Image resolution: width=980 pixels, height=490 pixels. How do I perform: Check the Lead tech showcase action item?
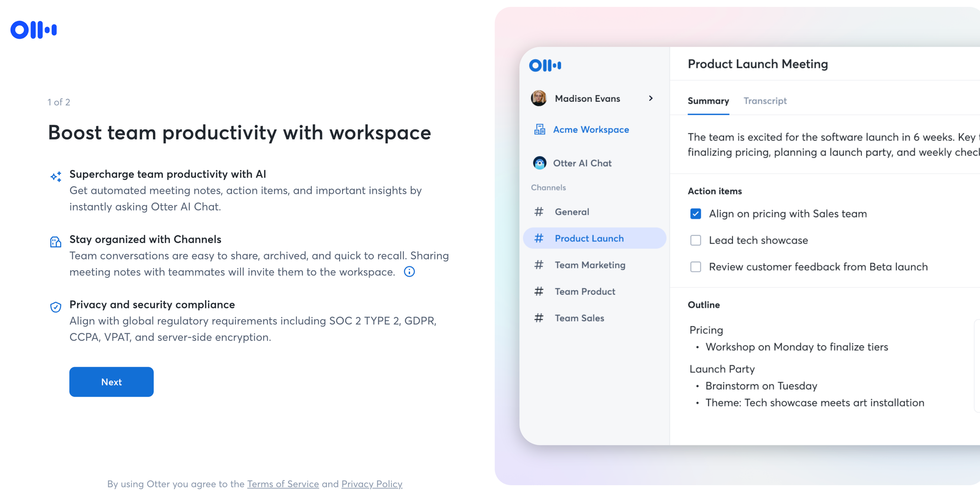point(696,240)
